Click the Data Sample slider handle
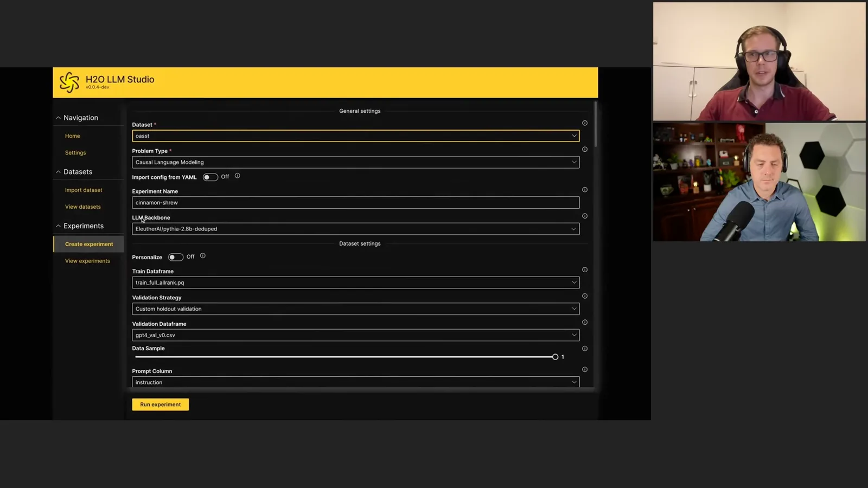Image resolution: width=868 pixels, height=488 pixels. pyautogui.click(x=555, y=357)
